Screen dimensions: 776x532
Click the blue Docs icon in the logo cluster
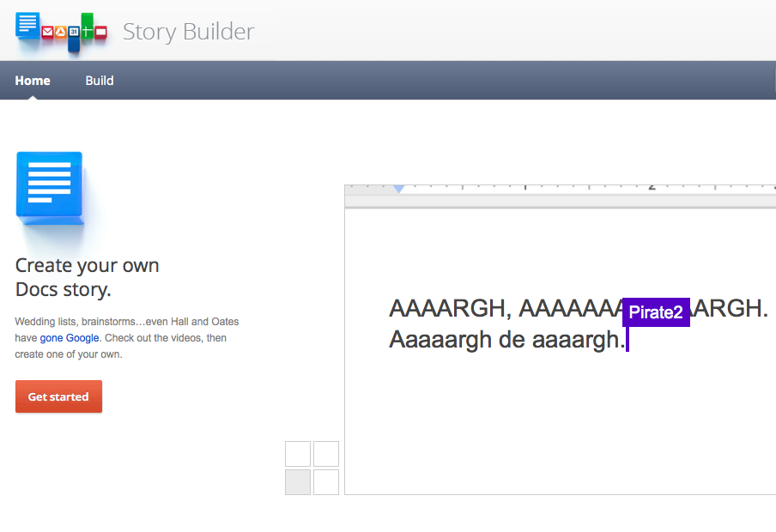tap(27, 25)
